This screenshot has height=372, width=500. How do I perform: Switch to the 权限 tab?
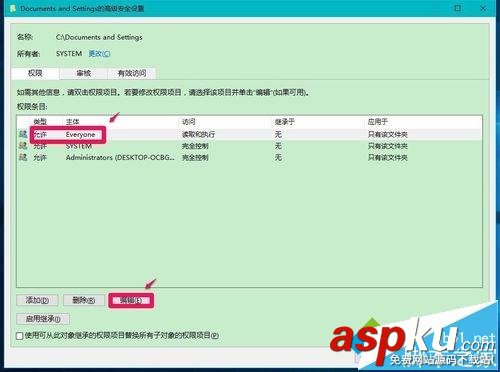(35, 73)
